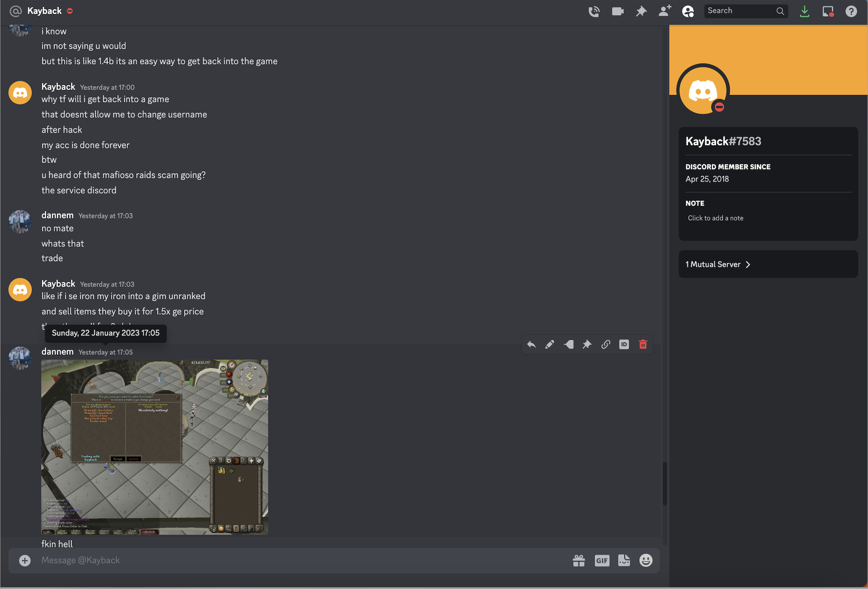Open the emoji picker

tap(646, 560)
